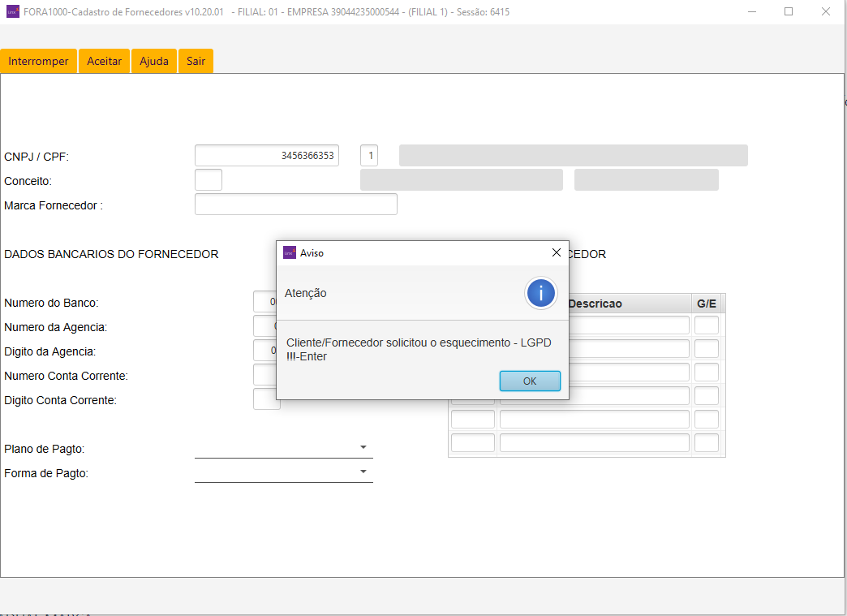847x616 pixels.
Task: Click the DADOS BANCARIOS DO FORNECEDOR heading
Action: point(111,254)
